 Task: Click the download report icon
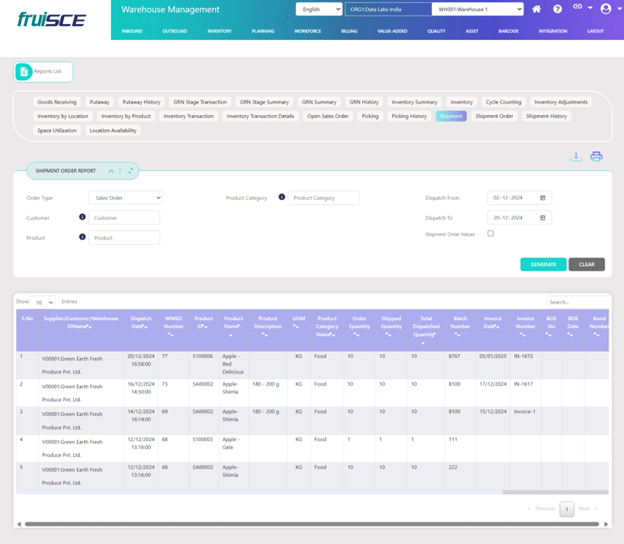pyautogui.click(x=576, y=156)
